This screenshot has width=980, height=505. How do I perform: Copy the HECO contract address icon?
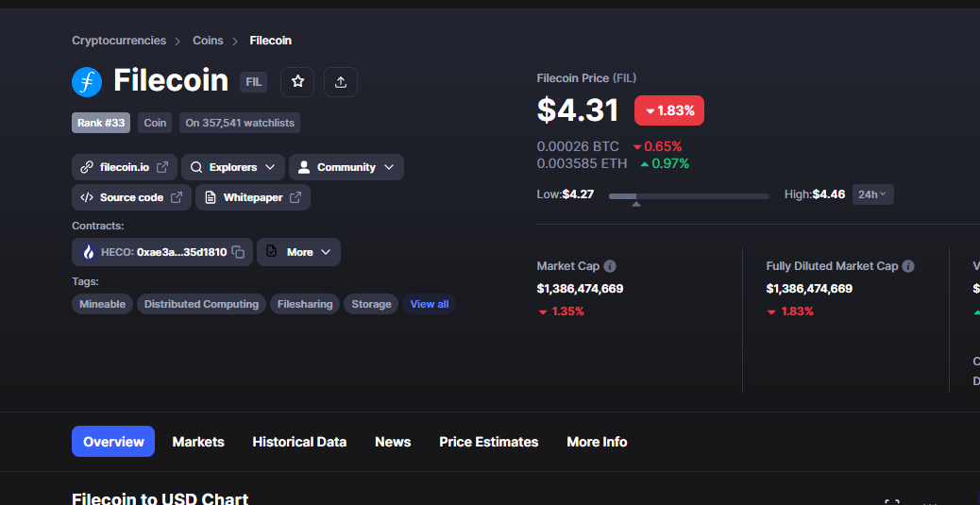[x=238, y=252]
